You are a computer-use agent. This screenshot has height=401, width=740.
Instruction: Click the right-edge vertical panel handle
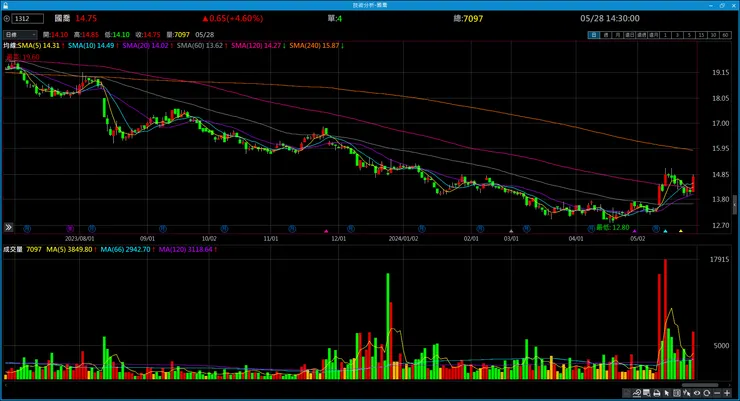(x=734, y=204)
